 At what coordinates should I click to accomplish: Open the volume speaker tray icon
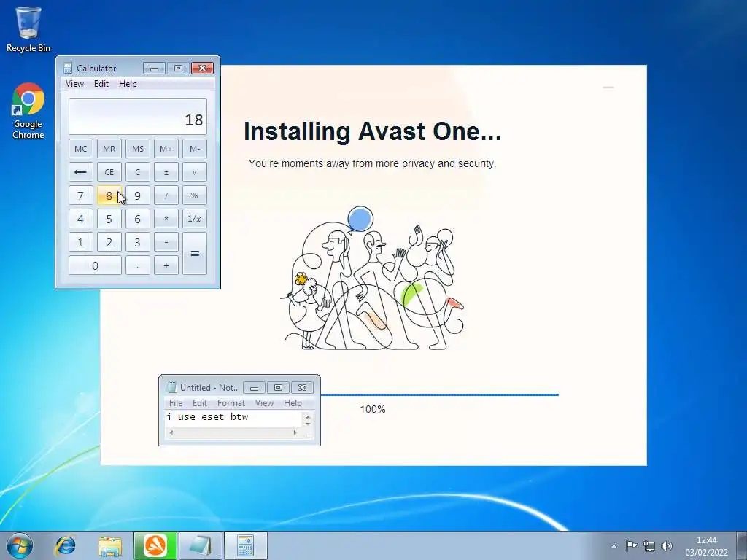[667, 545]
